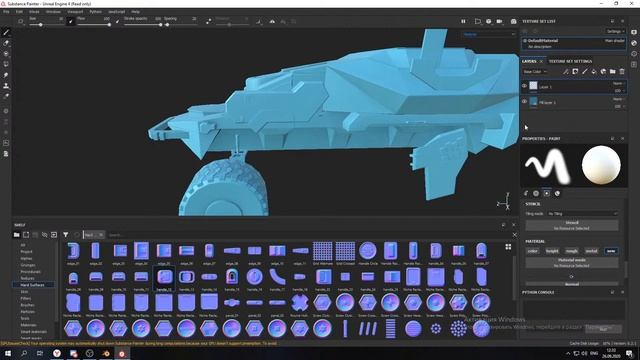Open the perspective view mode icon
Screen dimensions: 640x360
[478, 21]
